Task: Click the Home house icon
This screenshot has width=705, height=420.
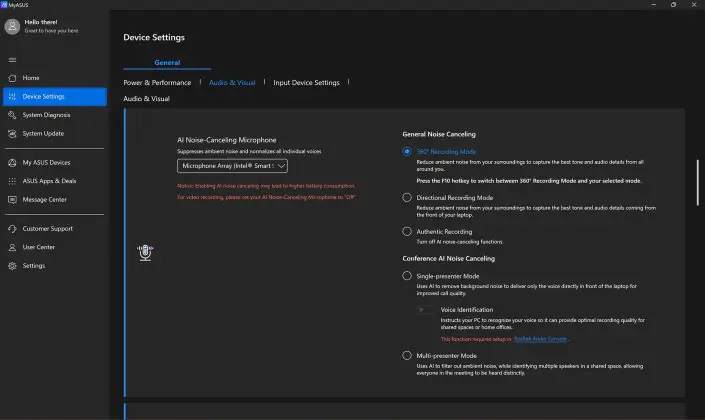Action: (12, 78)
